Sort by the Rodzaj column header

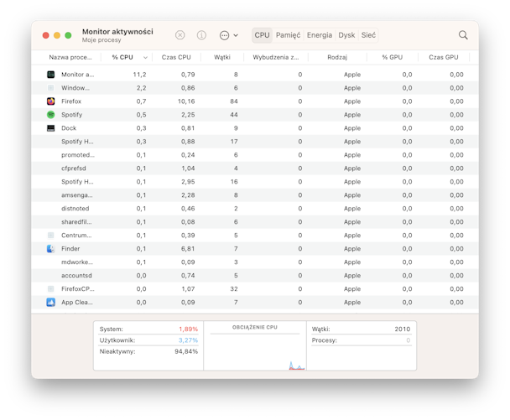tap(337, 57)
